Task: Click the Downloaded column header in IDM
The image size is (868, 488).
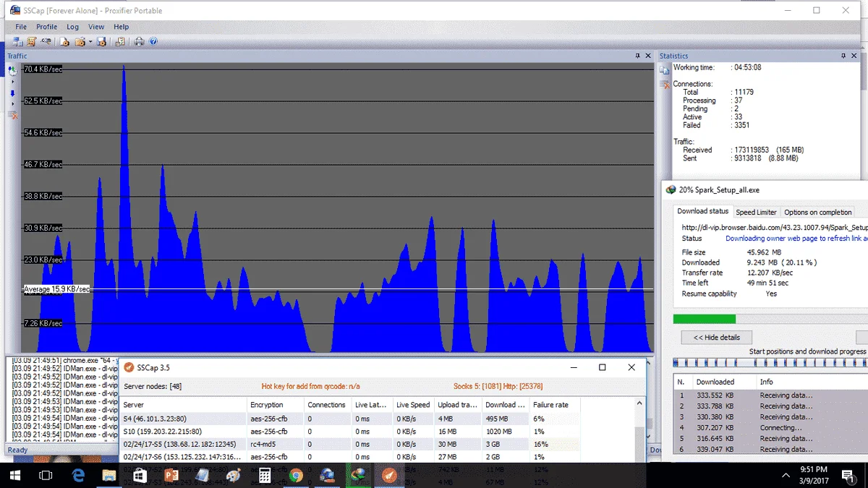Action: click(x=725, y=382)
